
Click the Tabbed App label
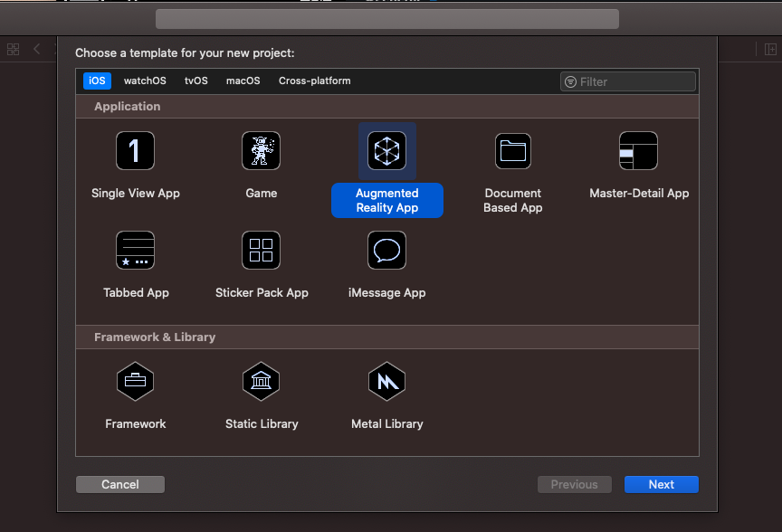136,292
